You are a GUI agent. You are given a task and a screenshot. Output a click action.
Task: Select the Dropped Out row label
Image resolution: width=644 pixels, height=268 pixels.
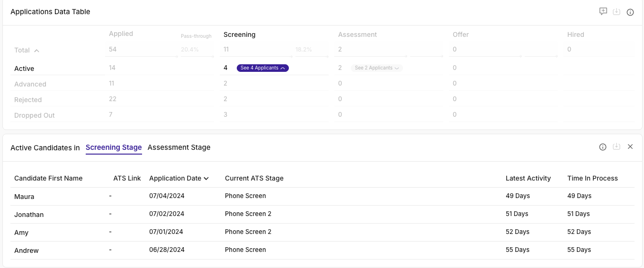[35, 115]
